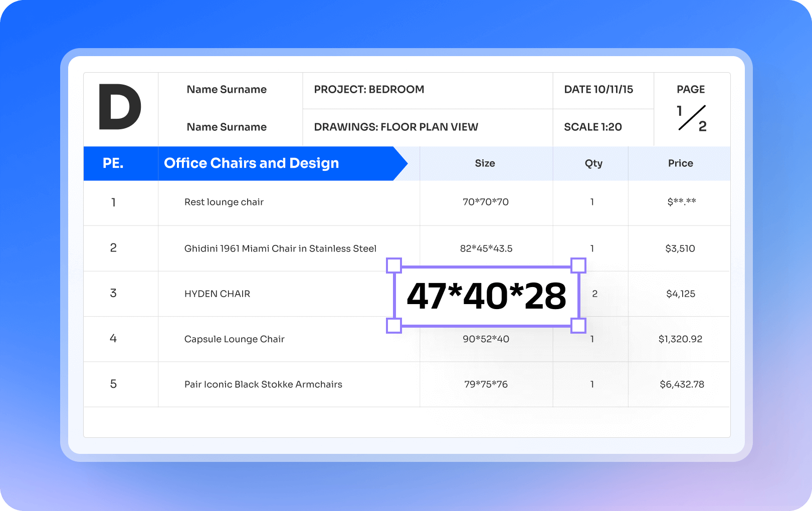Viewport: 812px width, 511px height.
Task: Click the large D logo
Action: [120, 107]
